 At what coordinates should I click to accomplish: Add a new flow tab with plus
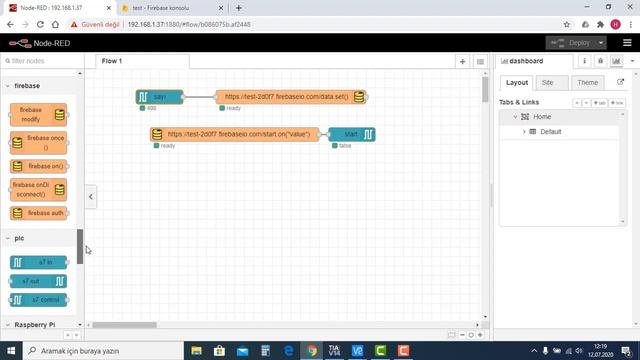click(x=462, y=62)
